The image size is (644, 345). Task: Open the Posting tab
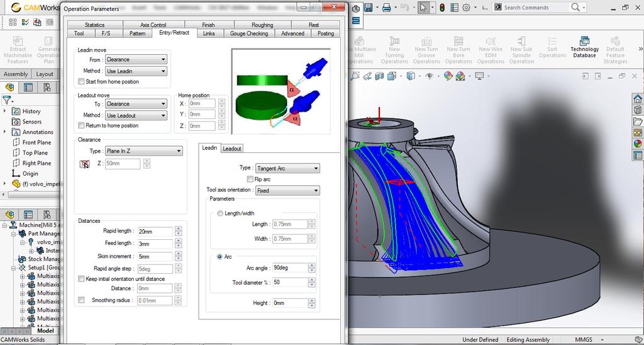click(325, 33)
